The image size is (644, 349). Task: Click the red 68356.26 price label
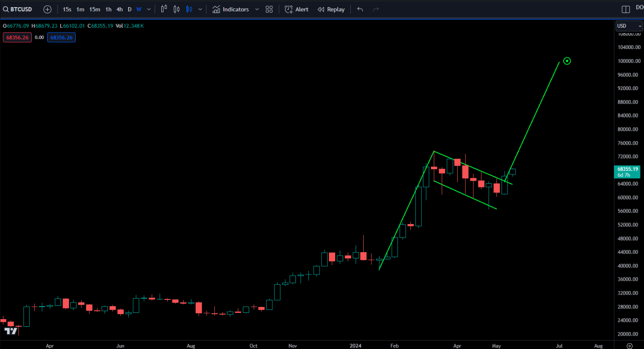coord(17,37)
